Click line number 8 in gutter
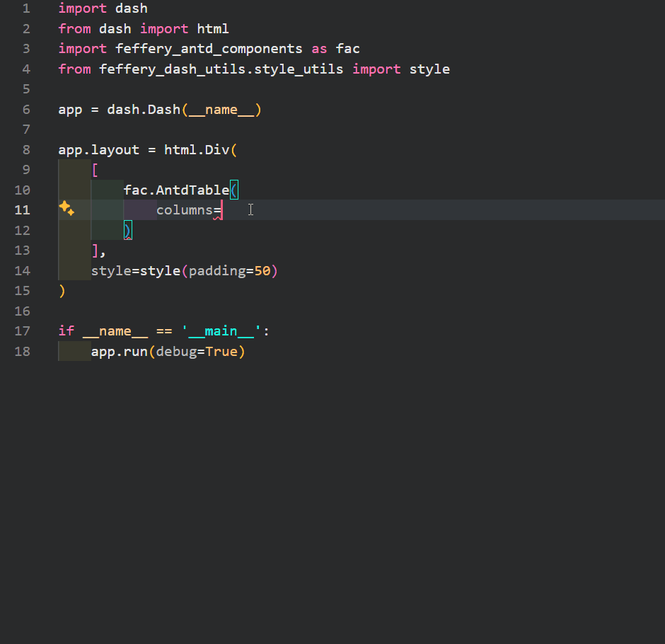Viewport: 665px width, 644px height. (26, 150)
